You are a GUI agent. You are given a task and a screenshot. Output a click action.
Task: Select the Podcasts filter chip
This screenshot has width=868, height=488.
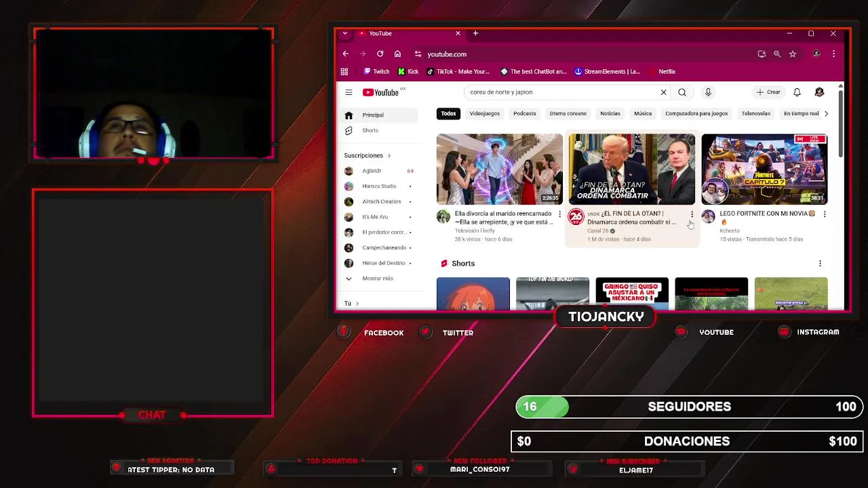[524, 114]
